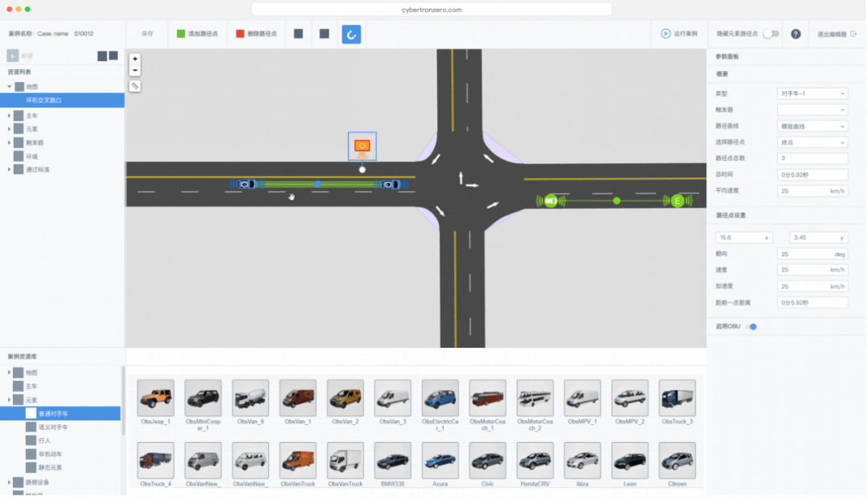Open the 路径曲线 dropdown

coord(812,126)
